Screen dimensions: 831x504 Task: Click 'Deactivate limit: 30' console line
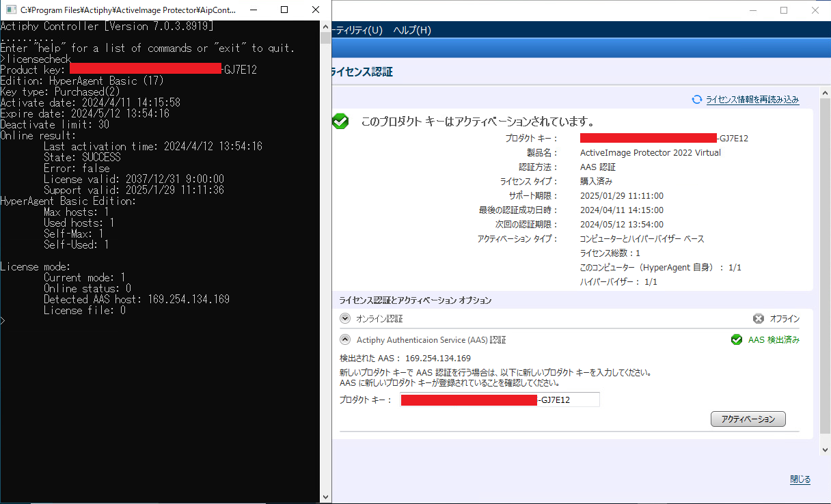(x=55, y=124)
